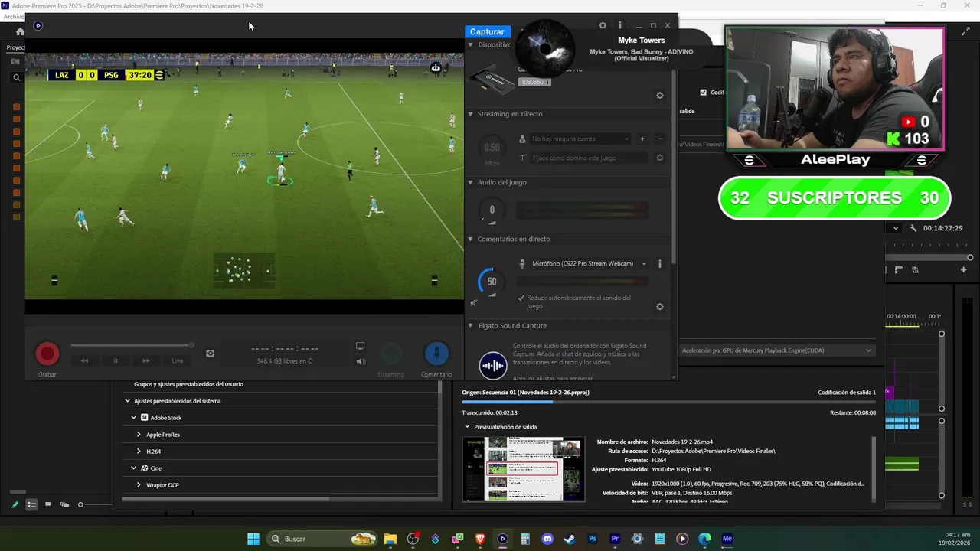Open the Elgato info icon in title bar
The height and width of the screenshot is (551, 980).
(620, 25)
